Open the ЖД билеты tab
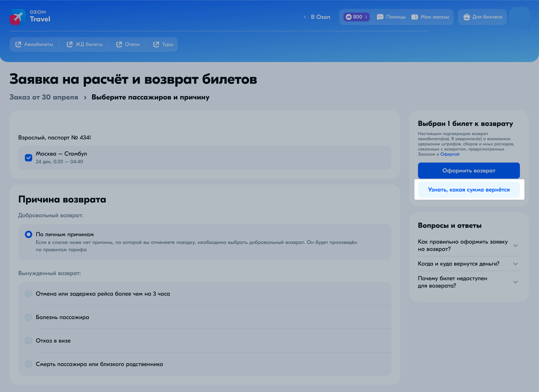 (x=85, y=44)
